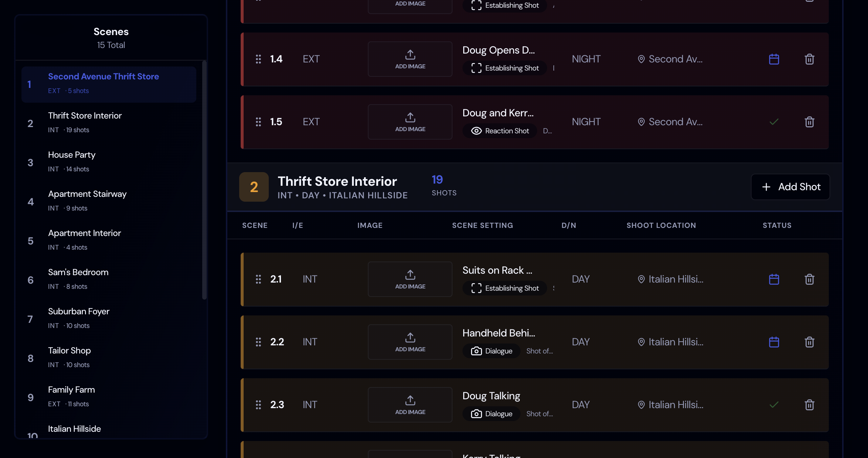Screen dimensions: 868x458
Task: Click the upload icon in shot 2.2's Add Image box
Action: click(x=410, y=337)
